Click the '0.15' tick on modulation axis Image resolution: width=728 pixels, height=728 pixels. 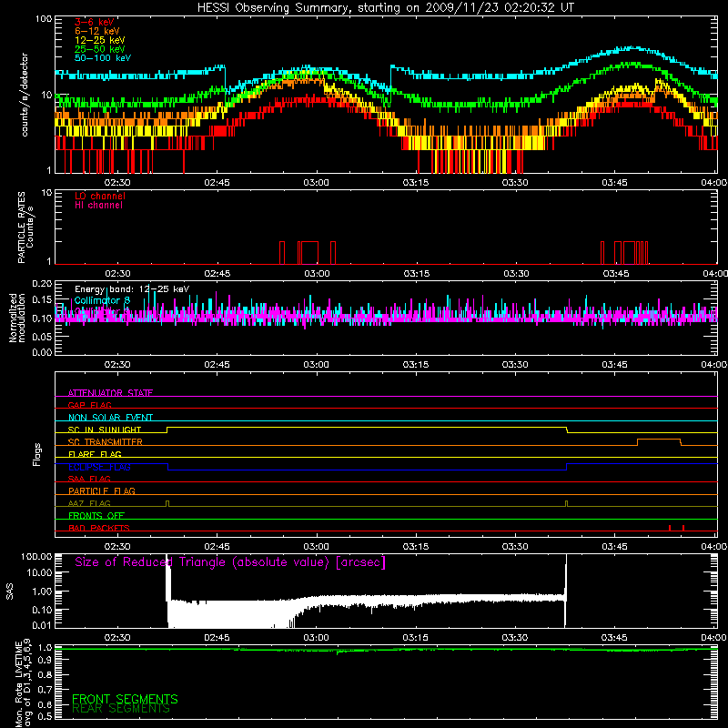42,300
